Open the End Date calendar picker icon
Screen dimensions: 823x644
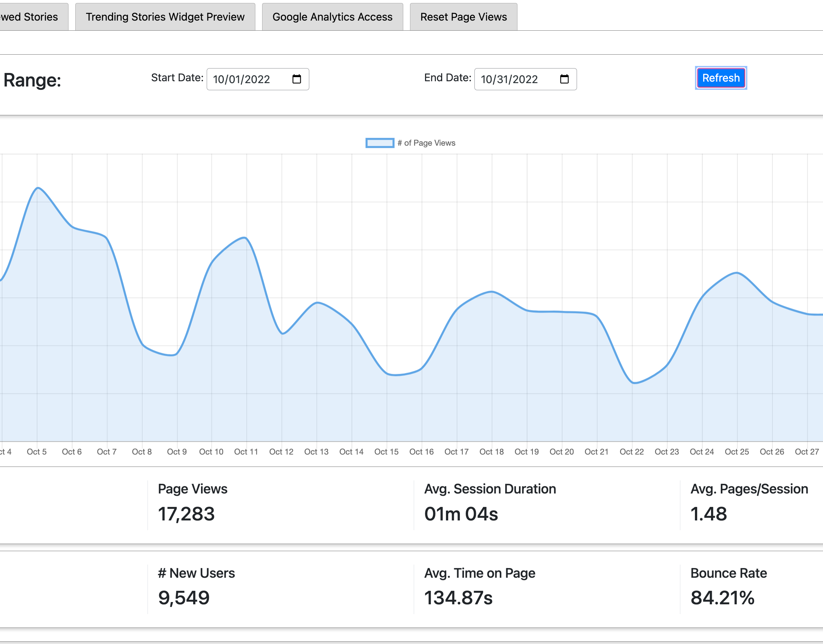tap(564, 79)
